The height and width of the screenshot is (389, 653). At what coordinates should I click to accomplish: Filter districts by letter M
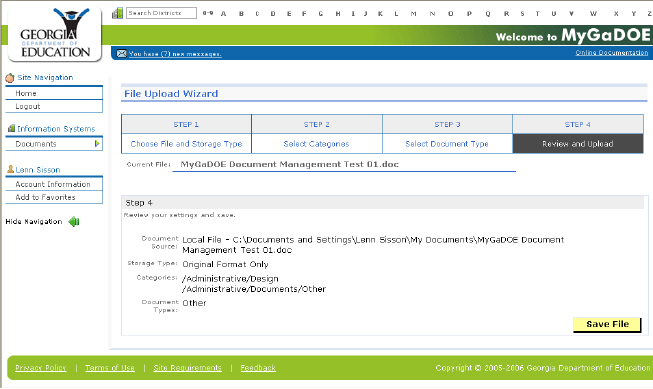[414, 14]
